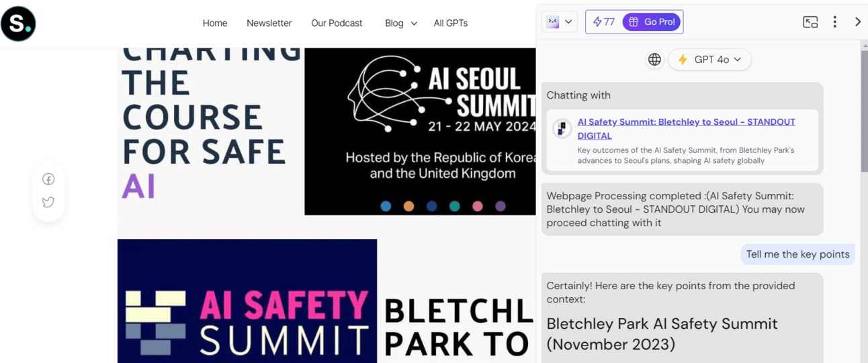
Task: Expand the Blog dropdown chevron
Action: 414,23
